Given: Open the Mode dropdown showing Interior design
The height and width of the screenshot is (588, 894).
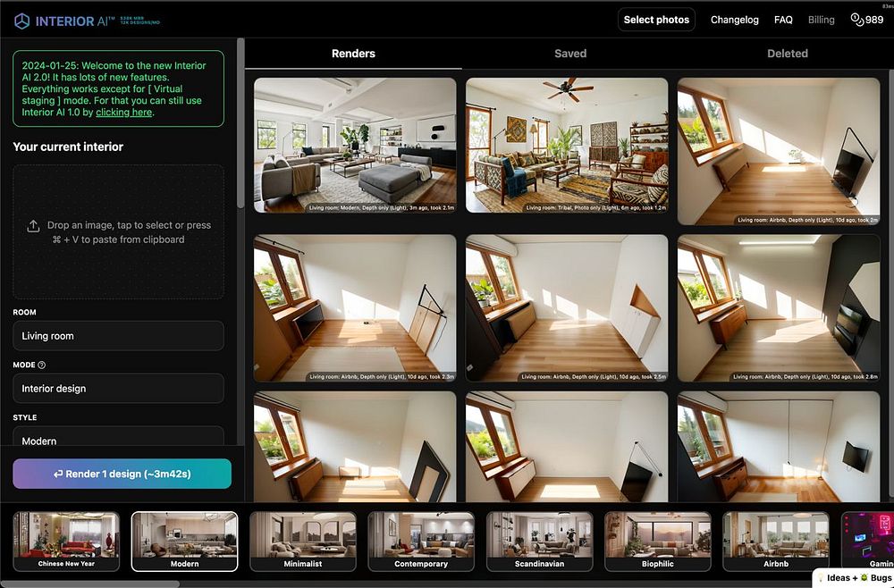Looking at the screenshot, I should tap(118, 388).
